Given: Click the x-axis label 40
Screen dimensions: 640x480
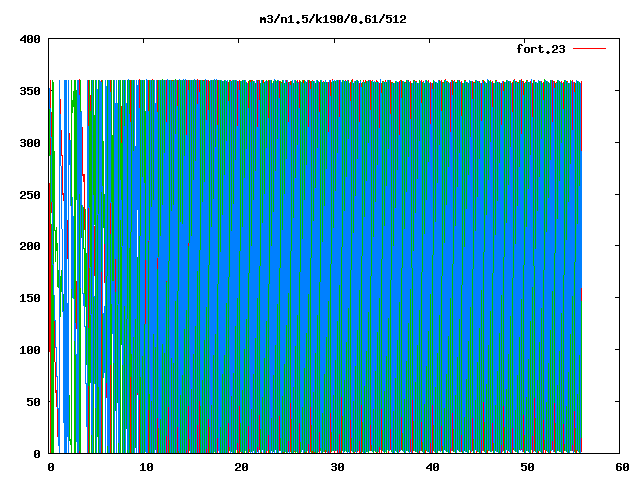Looking at the screenshot, I should pyautogui.click(x=433, y=467).
